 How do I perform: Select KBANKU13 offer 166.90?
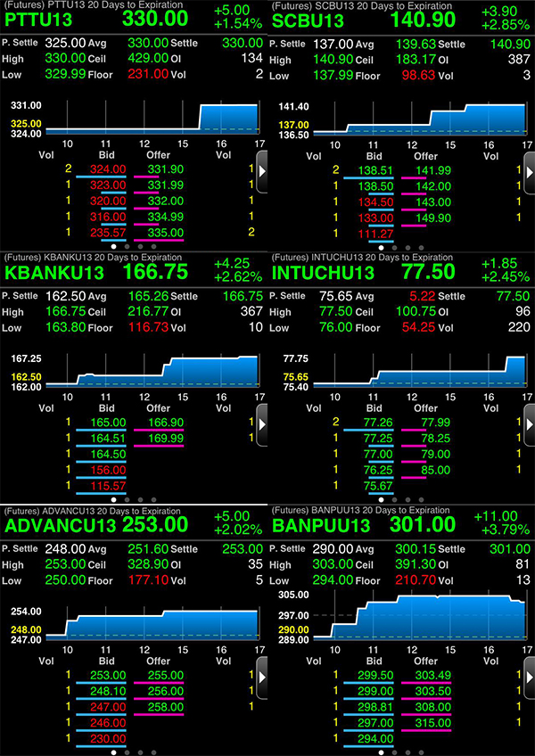click(x=165, y=423)
